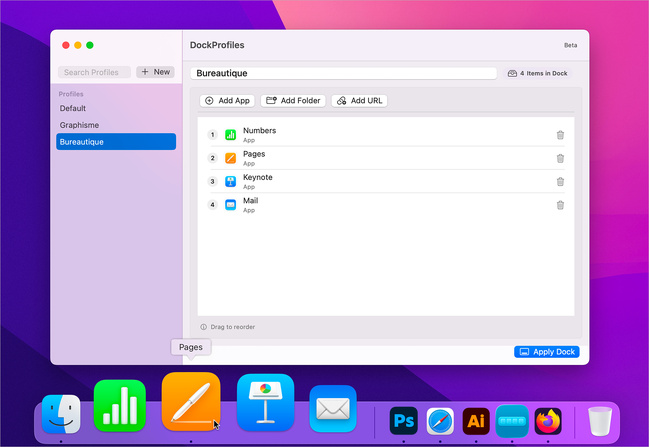Click the DockProfiles icon in the Dock
This screenshot has height=447, width=649.
pos(512,421)
